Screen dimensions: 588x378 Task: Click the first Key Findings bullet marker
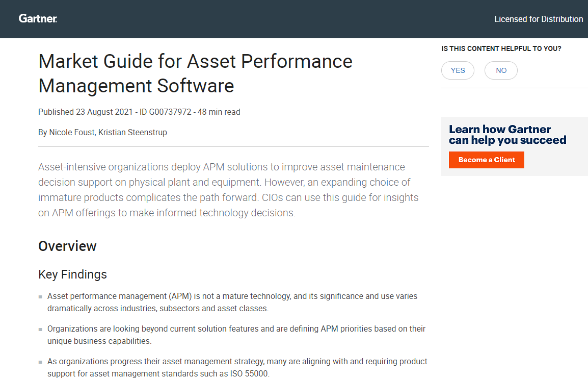(39, 296)
